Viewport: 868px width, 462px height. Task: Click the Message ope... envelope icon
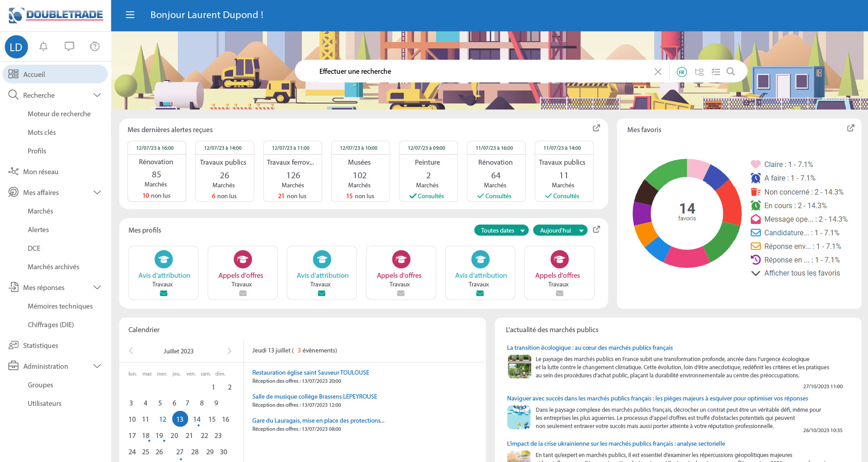pos(756,219)
